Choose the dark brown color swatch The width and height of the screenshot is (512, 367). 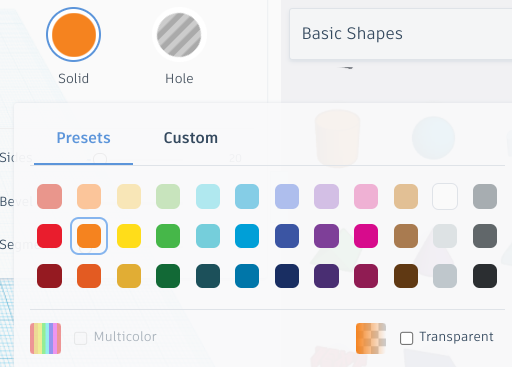[406, 276]
